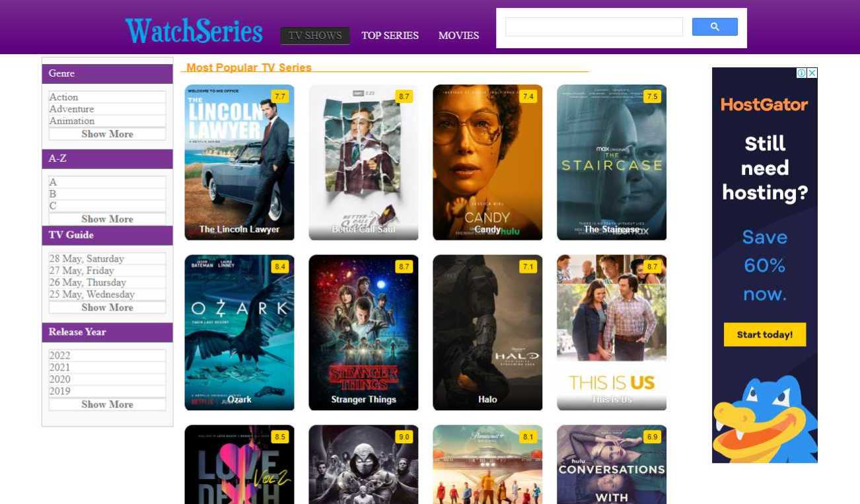
Task: Click the search text field
Action: [x=594, y=27]
